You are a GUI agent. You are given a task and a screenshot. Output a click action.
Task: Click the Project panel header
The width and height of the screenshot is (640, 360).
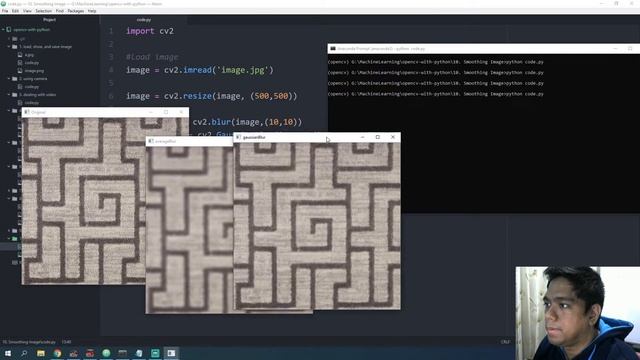(x=49, y=20)
